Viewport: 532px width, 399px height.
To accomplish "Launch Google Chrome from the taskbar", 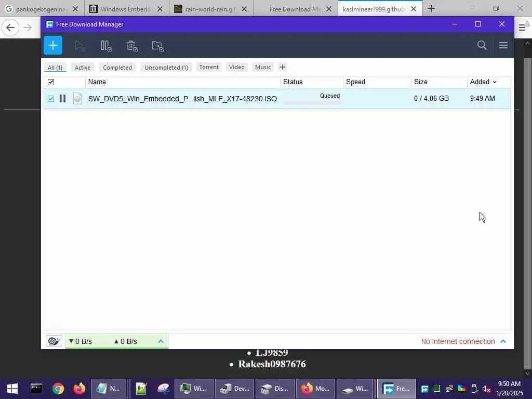I will pyautogui.click(x=58, y=389).
